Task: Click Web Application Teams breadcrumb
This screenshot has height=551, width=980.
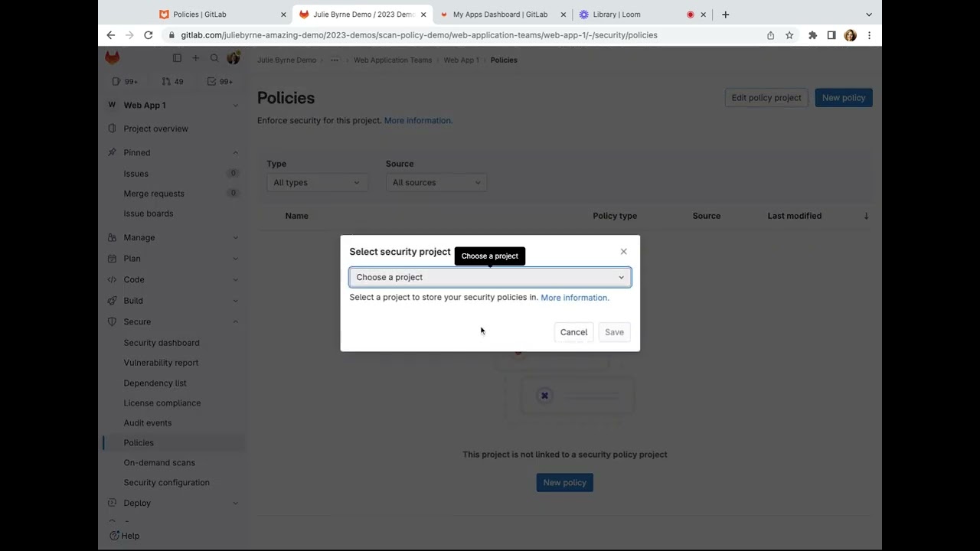Action: click(x=393, y=60)
